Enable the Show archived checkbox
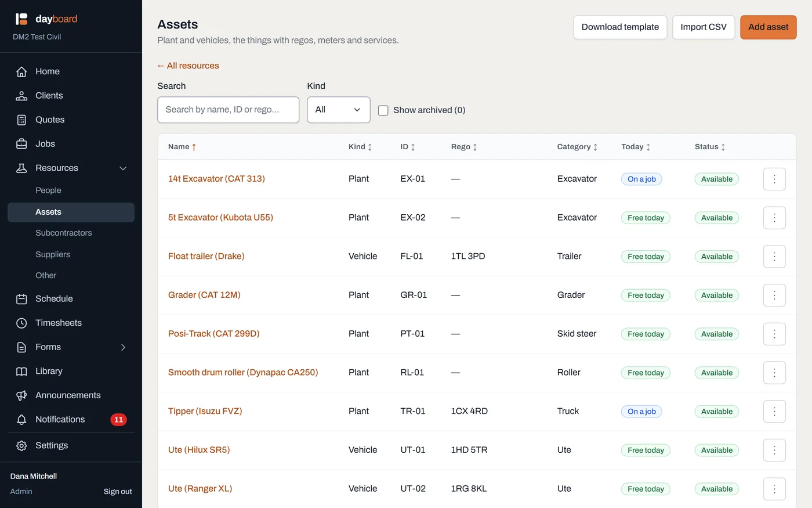The image size is (812, 508). (x=383, y=110)
